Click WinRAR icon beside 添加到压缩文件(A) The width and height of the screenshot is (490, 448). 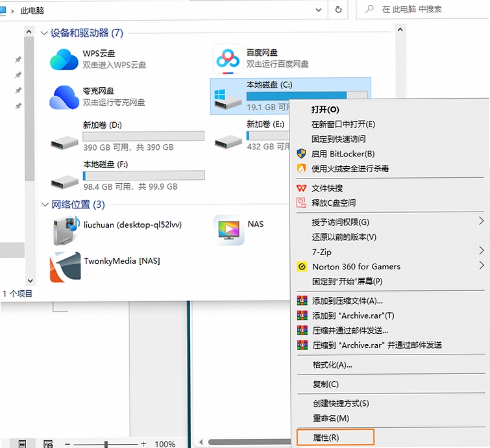click(x=302, y=301)
